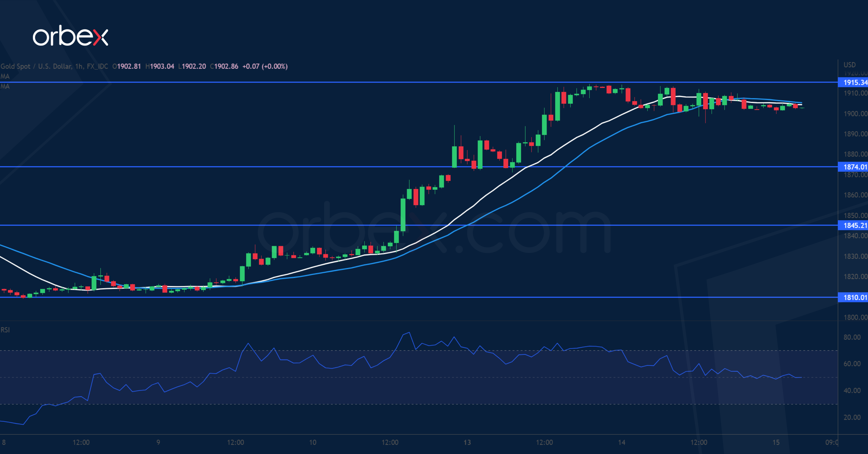Click date 10 on time axis
This screenshot has width=868, height=454.
point(313,442)
